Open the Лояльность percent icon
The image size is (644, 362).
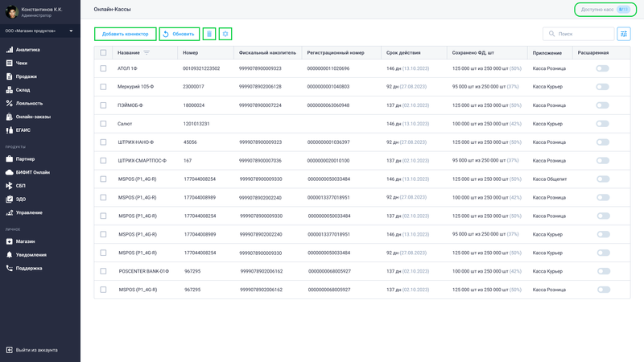click(x=10, y=104)
